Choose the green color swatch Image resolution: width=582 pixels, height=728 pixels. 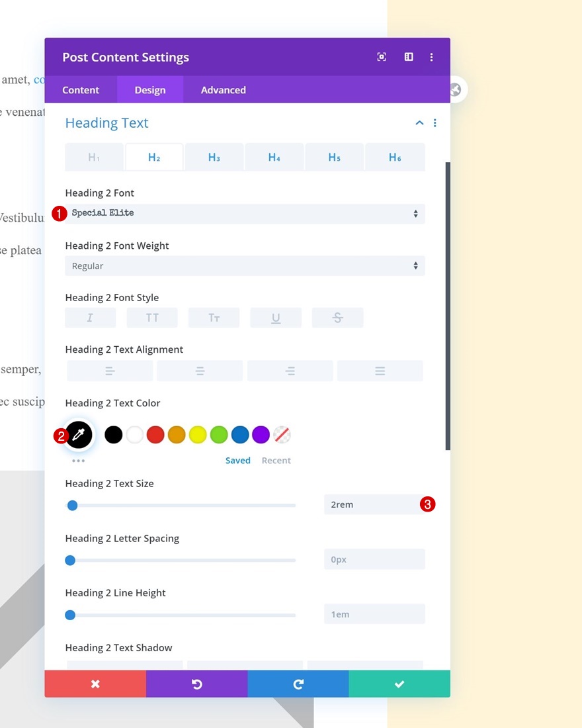point(219,435)
